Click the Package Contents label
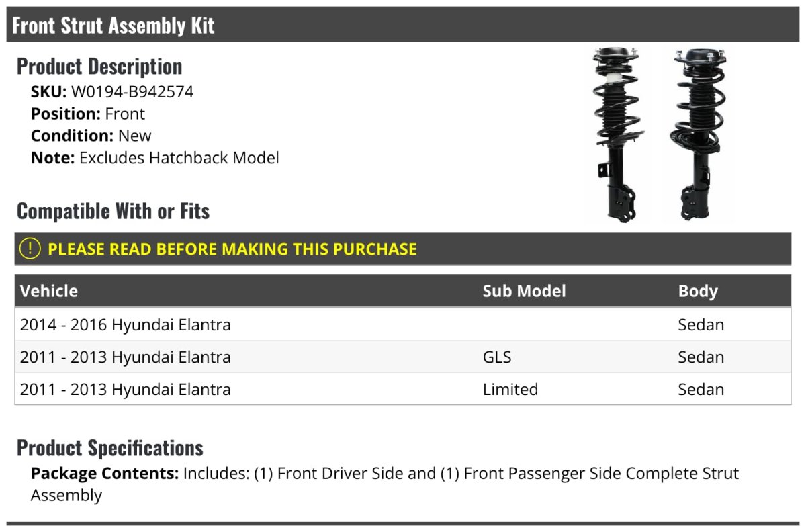806x532 pixels. 105,474
